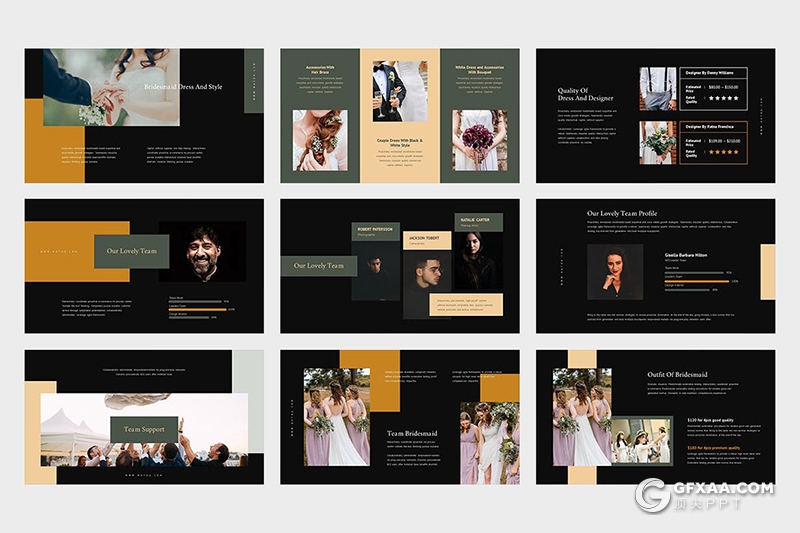
Task: Open the Bridesmaid Dress And Style slide
Action: click(144, 115)
